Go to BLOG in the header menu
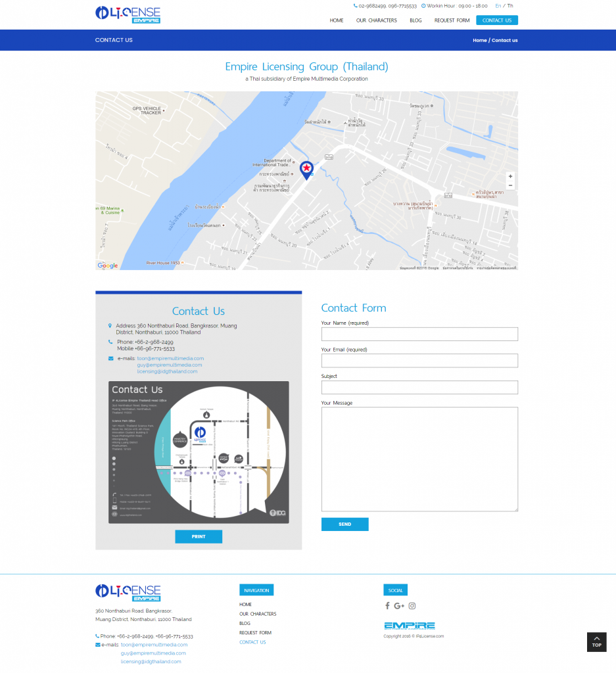This screenshot has height=673, width=616. [415, 20]
